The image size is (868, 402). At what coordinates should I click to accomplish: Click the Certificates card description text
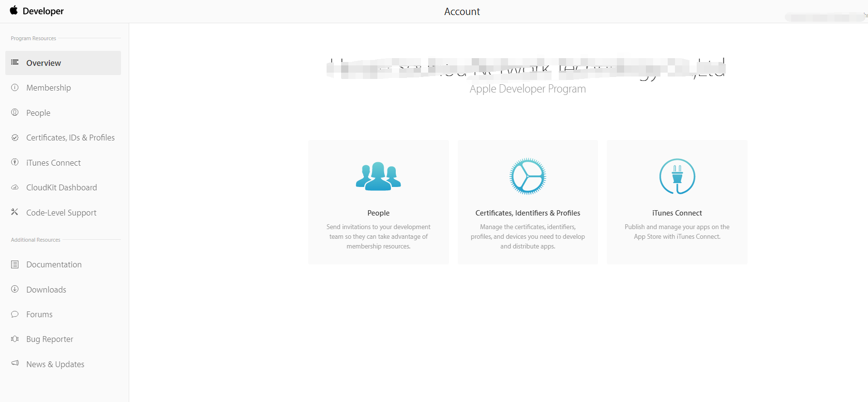[x=528, y=236]
